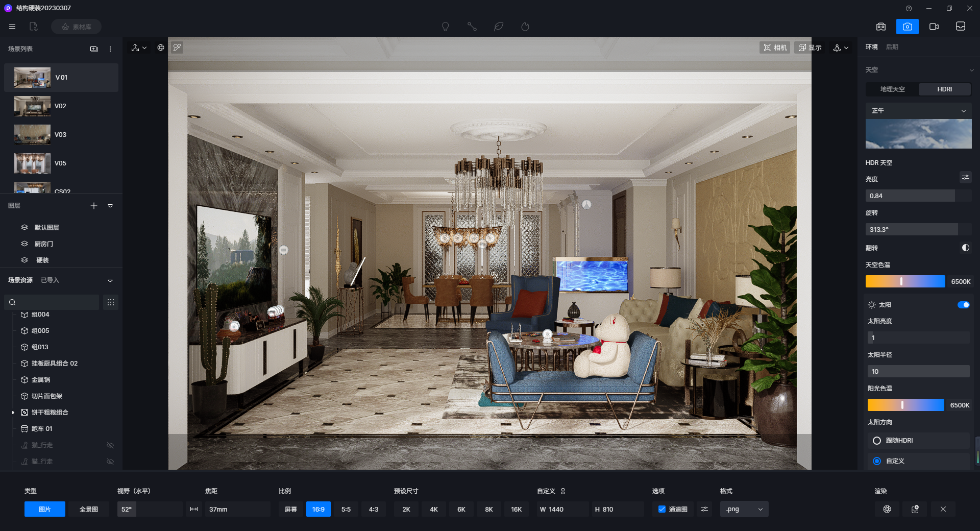Click the 阳光色温 color temperature bar
The height and width of the screenshot is (531, 980).
click(x=905, y=405)
